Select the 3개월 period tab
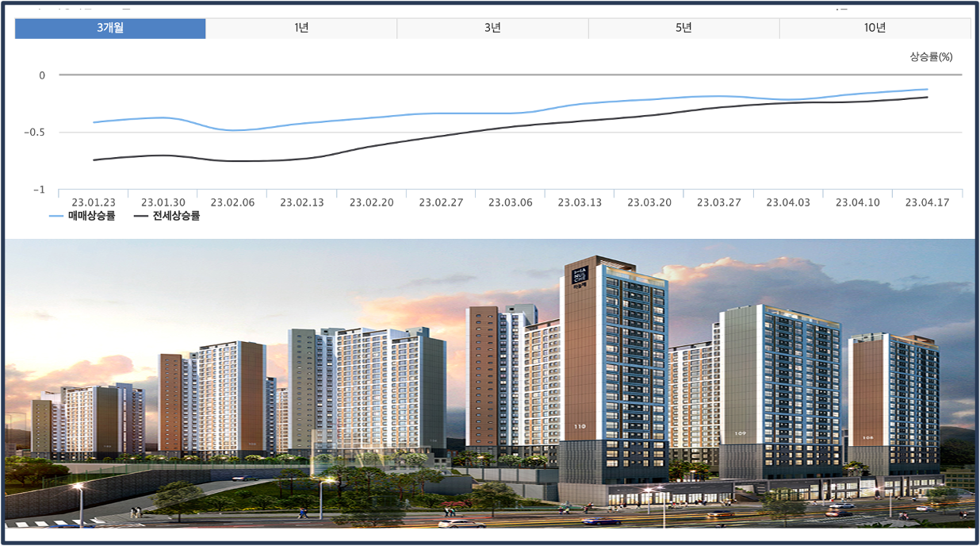The image size is (980, 546). point(110,28)
